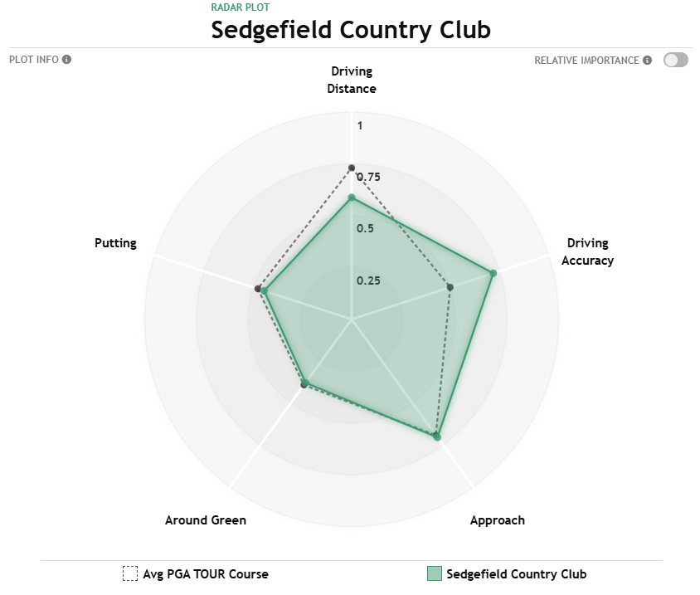This screenshot has width=700, height=595.
Task: Click the Driving Accuracy axis label
Action: pos(587,251)
